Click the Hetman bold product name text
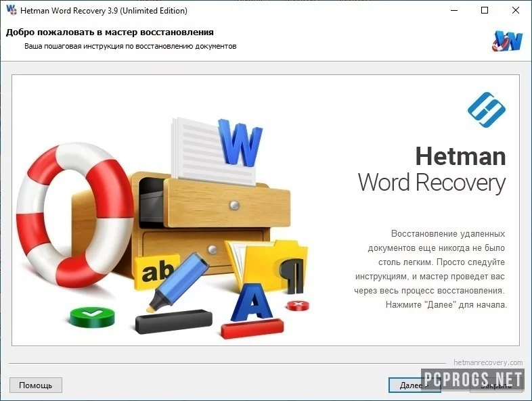This screenshot has width=532, height=401. pos(460,156)
